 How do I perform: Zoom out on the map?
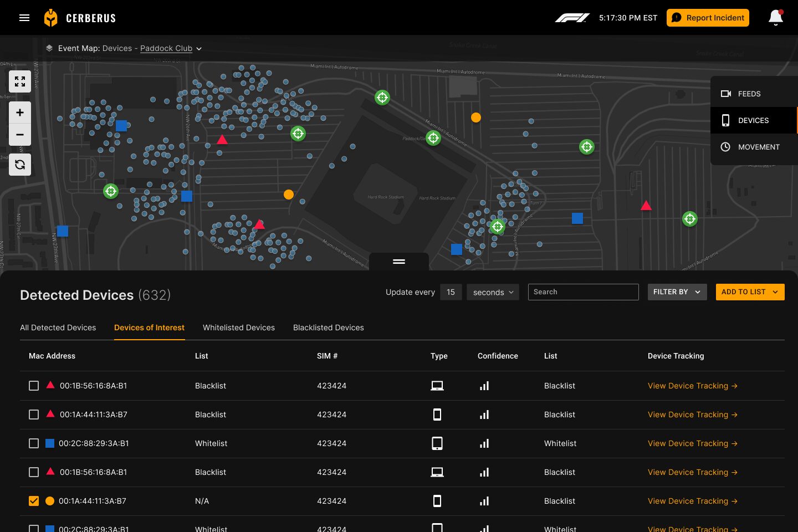coord(20,135)
